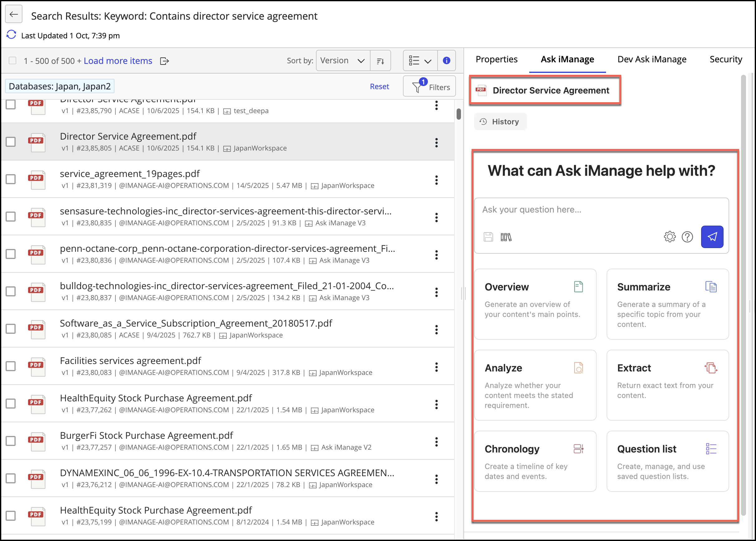Click the refresh icon near Last Updated
Viewport: 756px width, 541px height.
pos(11,35)
